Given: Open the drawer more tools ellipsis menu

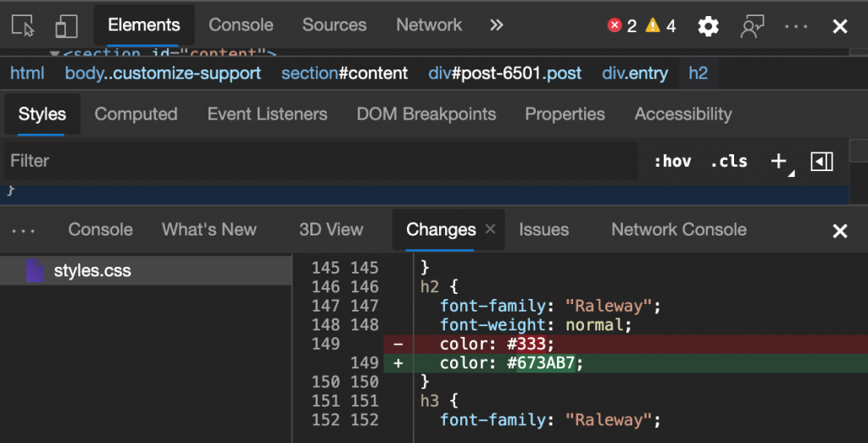Looking at the screenshot, I should tap(24, 230).
